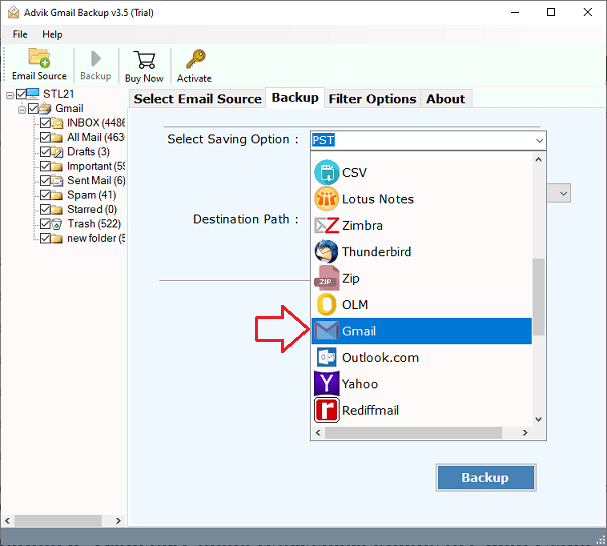The image size is (607, 546).
Task: Click the dropdown list horizontal scrollbar thumb
Action: [x=413, y=433]
